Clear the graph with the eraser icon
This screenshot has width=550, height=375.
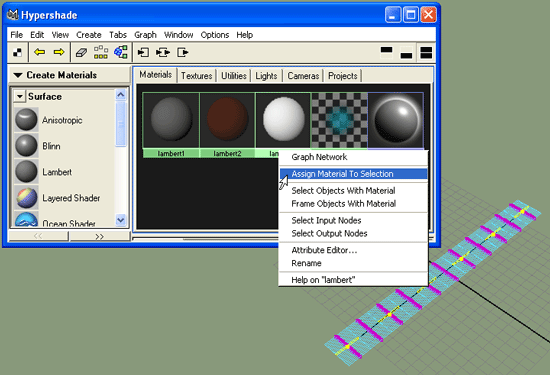(81, 53)
